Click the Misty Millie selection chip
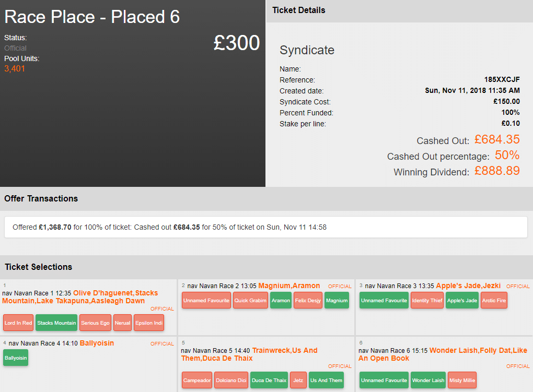This screenshot has width=533, height=392. [x=462, y=381]
